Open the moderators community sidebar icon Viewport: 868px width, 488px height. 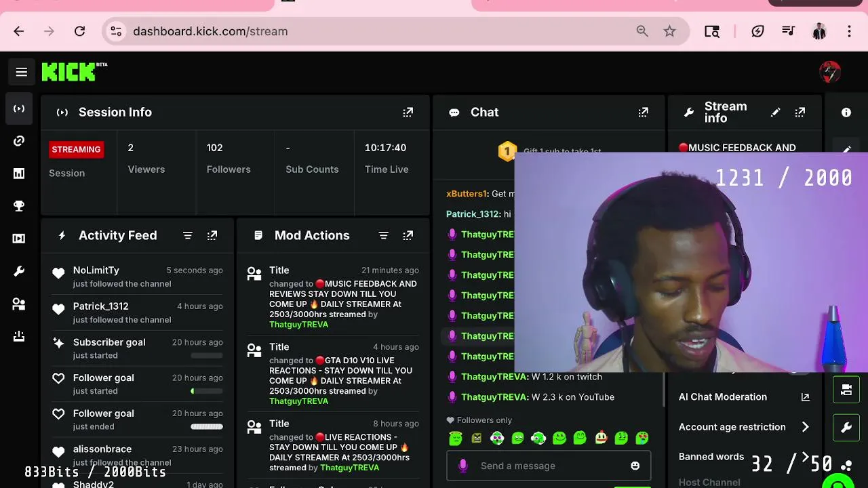pos(19,304)
